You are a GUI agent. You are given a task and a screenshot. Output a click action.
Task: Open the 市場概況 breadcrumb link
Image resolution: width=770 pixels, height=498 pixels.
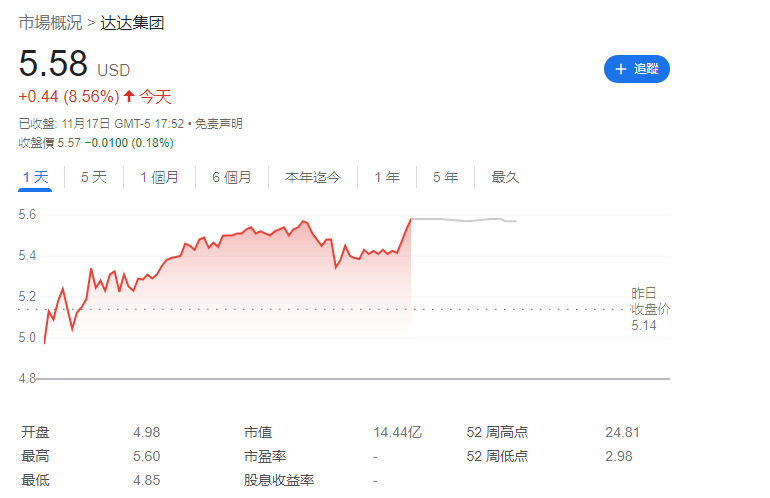click(x=50, y=23)
